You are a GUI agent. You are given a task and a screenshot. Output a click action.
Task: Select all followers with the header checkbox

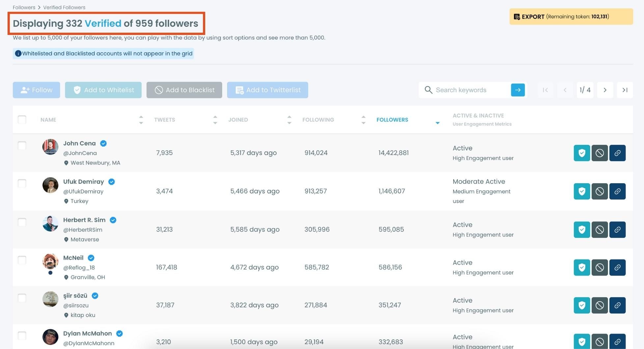point(22,119)
